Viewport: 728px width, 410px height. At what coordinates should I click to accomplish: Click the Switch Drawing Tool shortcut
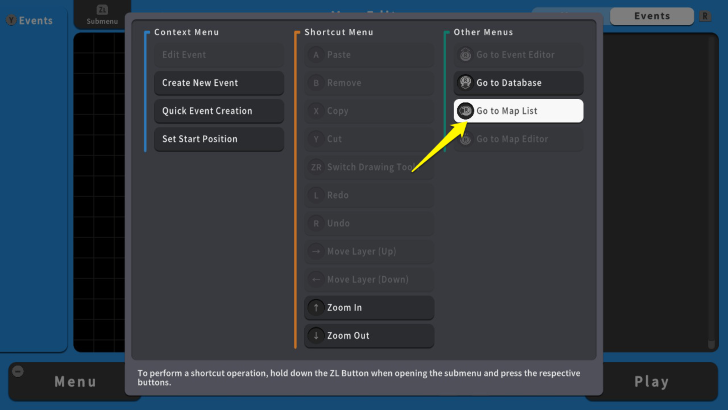[x=368, y=167]
